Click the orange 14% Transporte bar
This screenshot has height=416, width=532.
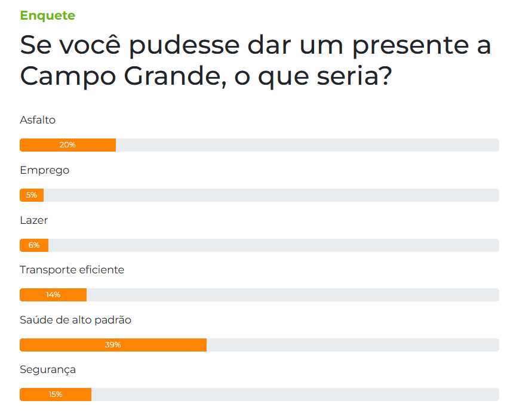[x=53, y=295]
